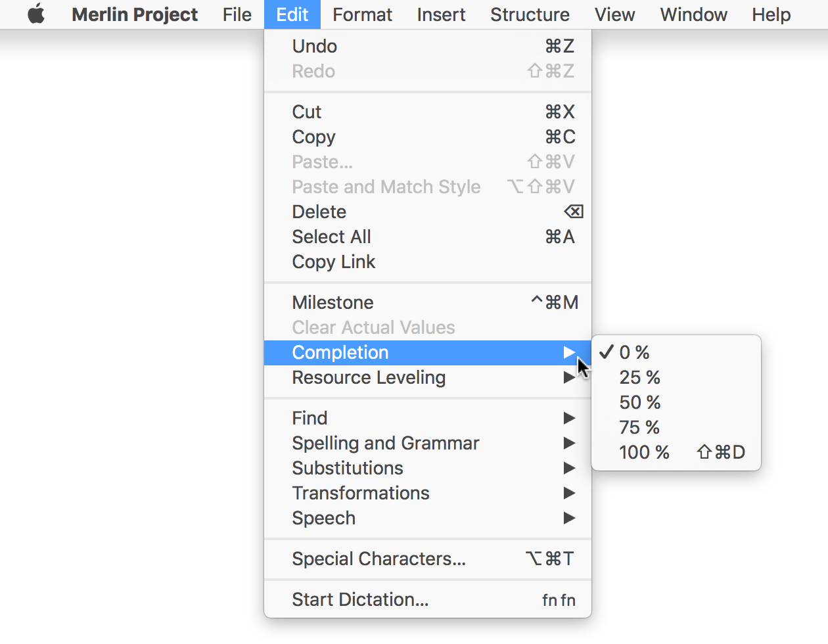Choose Copy Link in the Edit menu
This screenshot has height=644, width=828.
pos(428,262)
